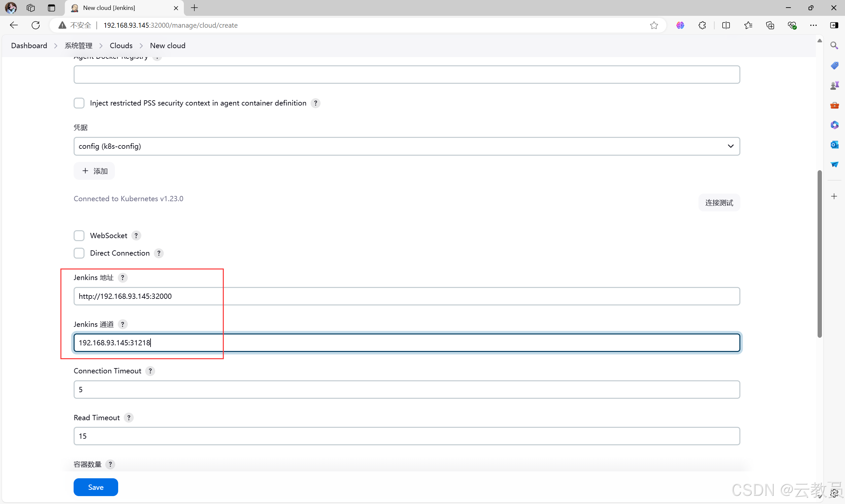Go to Clouds breadcrumb
Image resolution: width=845 pixels, height=504 pixels.
click(121, 46)
